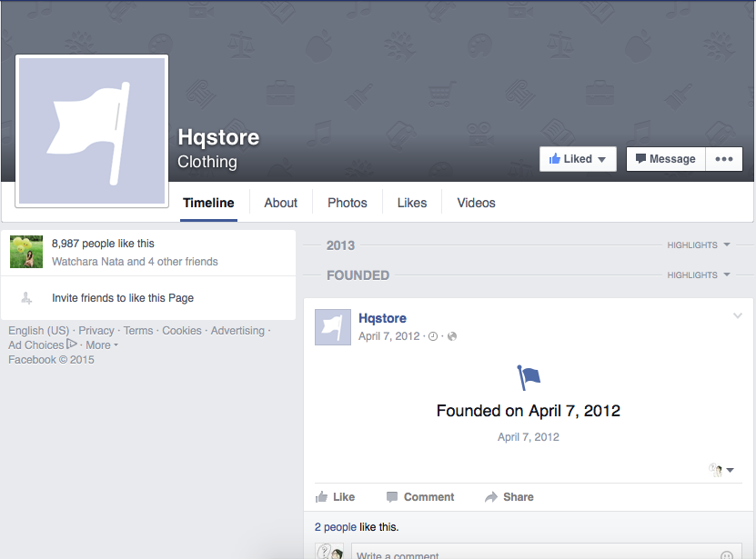Open the About tab
The image size is (756, 559).
point(280,203)
